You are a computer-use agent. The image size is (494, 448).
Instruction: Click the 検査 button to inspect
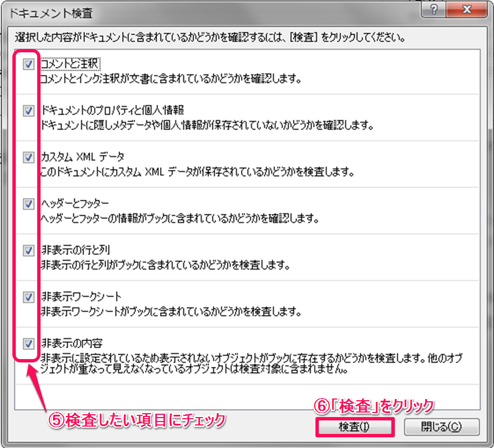(354, 427)
